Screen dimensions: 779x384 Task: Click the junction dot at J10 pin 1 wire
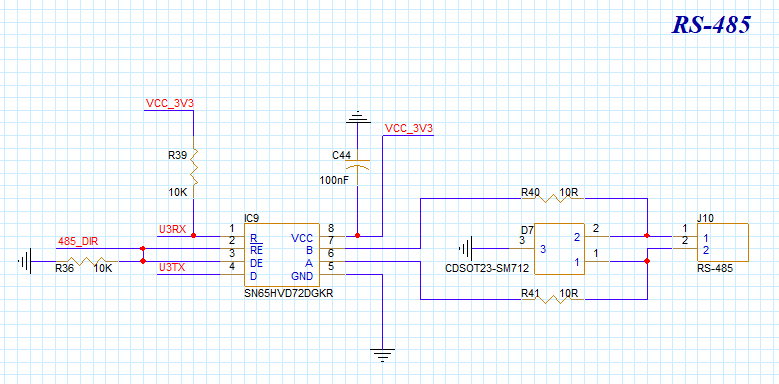(647, 236)
